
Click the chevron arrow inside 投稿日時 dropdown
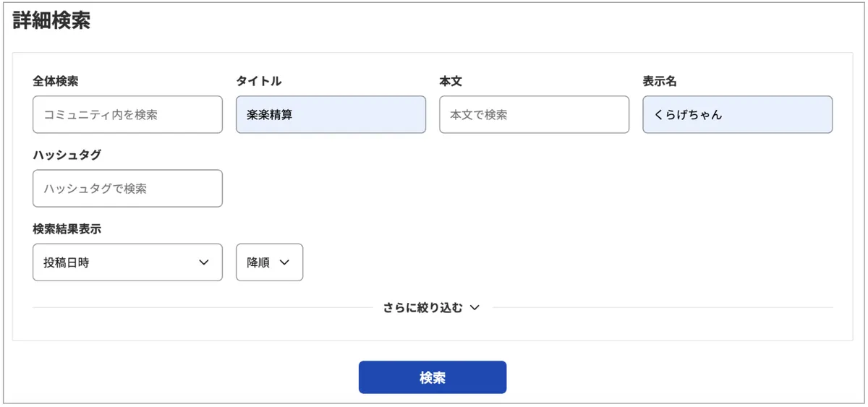pos(204,262)
